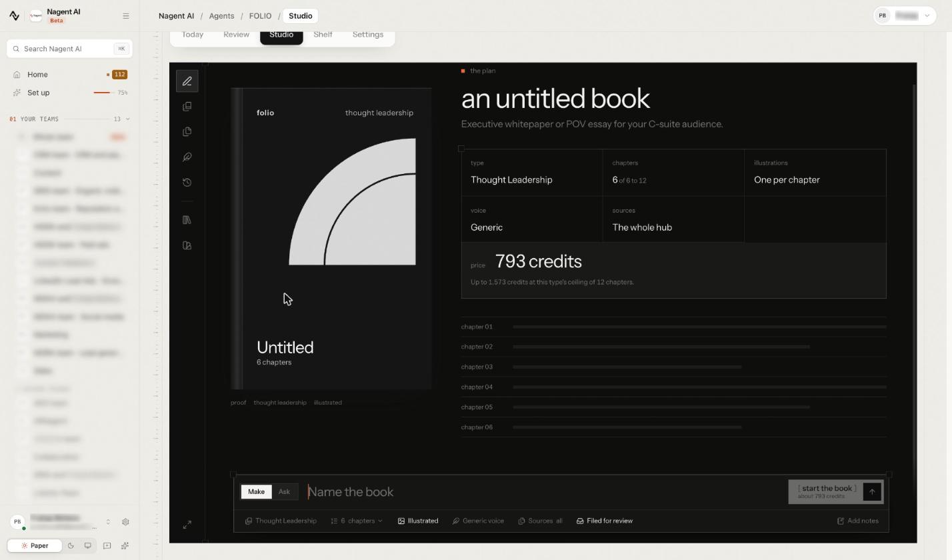Click the PB avatar at top right
Viewport: 952px width, 560px height.
[883, 16]
